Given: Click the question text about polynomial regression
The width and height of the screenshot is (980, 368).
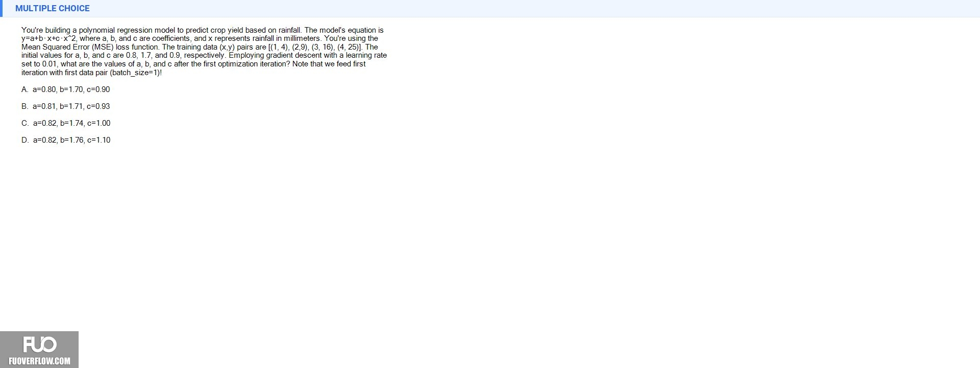Looking at the screenshot, I should [204, 51].
